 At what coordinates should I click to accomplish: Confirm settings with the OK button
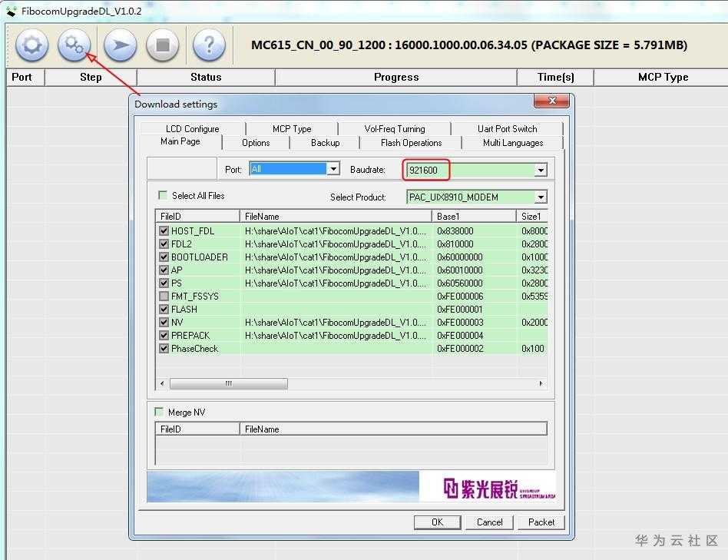click(x=438, y=522)
